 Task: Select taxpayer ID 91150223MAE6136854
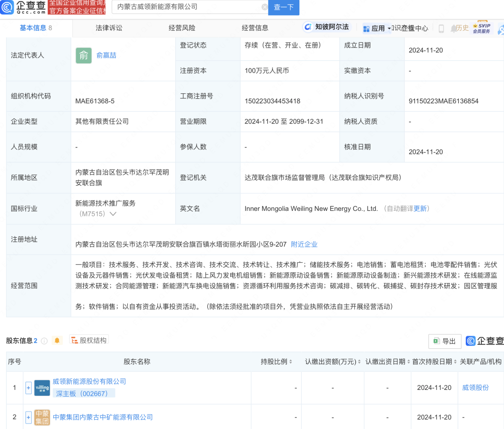[x=444, y=101]
